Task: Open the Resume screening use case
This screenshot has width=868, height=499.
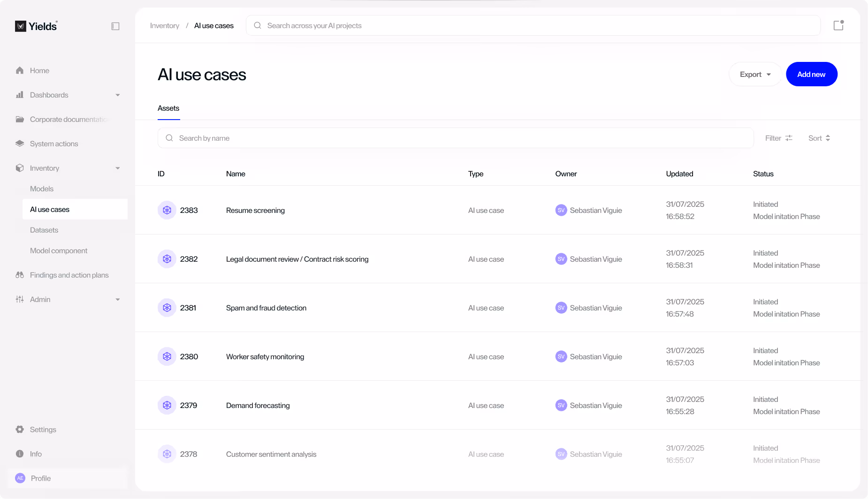Action: [255, 210]
